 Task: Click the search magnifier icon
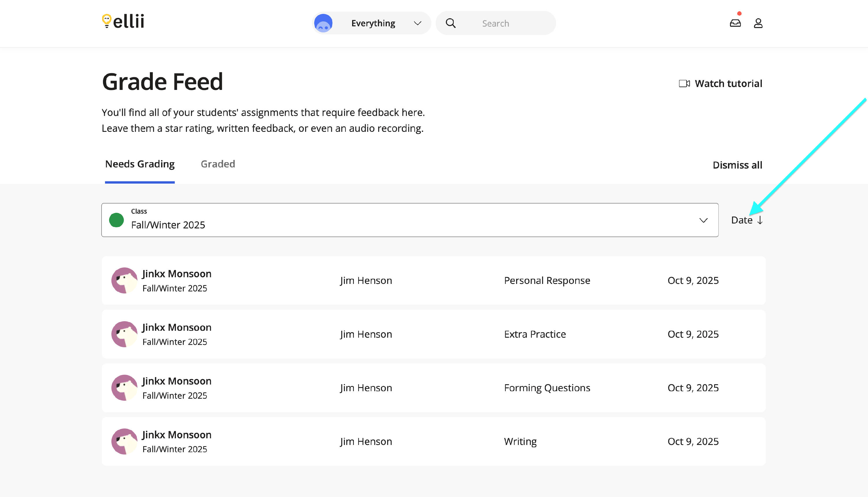coord(450,23)
